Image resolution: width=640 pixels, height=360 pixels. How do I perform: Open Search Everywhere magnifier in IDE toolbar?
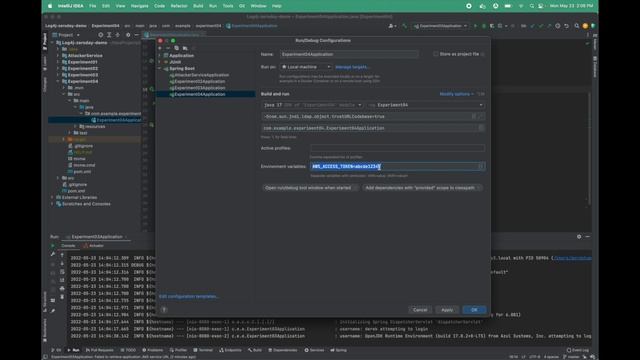[x=576, y=26]
